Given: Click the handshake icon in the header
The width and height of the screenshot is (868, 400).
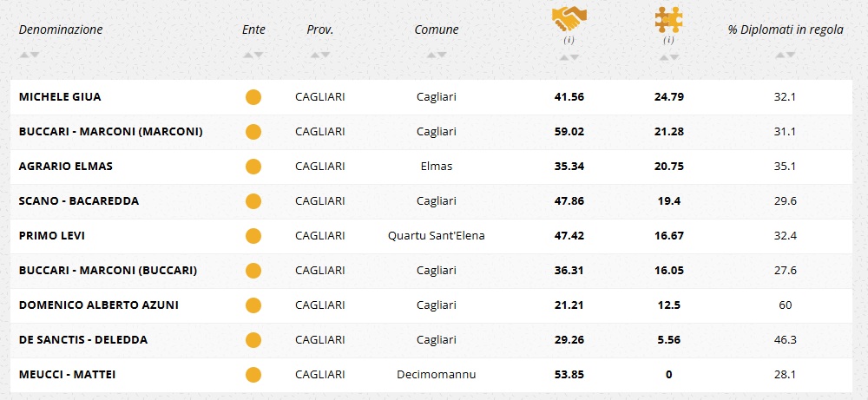Looking at the screenshot, I should click(569, 18).
